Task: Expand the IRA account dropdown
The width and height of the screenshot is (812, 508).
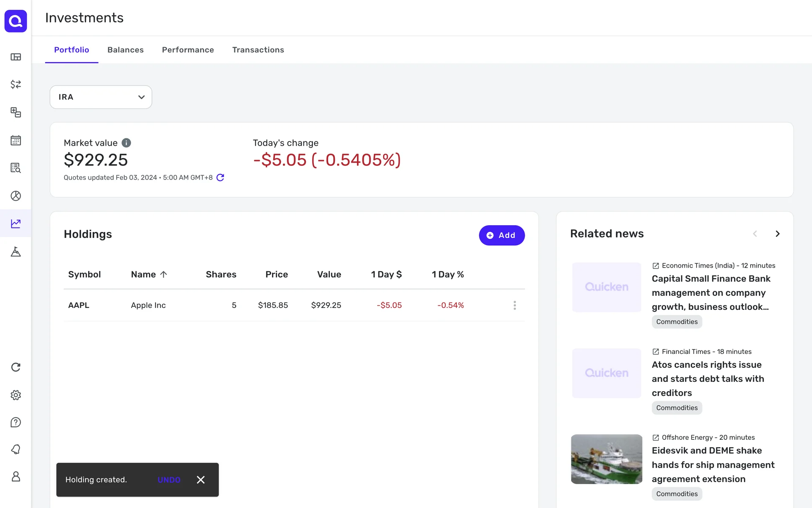Action: [101, 97]
